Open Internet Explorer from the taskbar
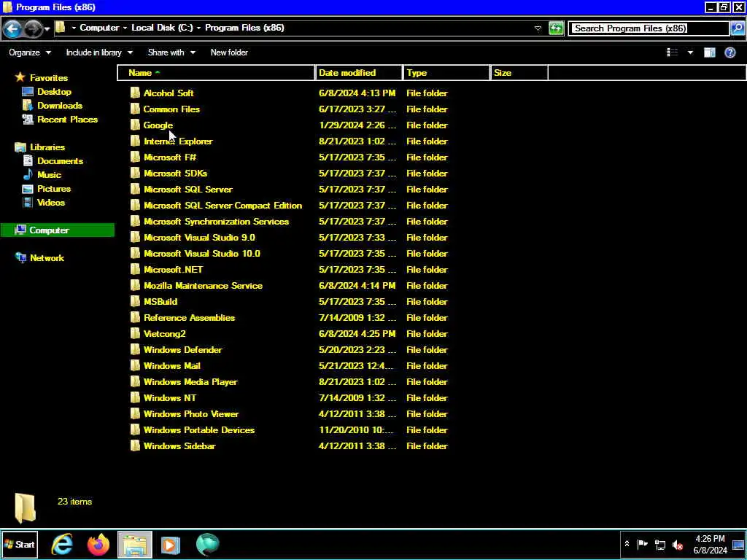Viewport: 747px width, 560px height. [62, 544]
